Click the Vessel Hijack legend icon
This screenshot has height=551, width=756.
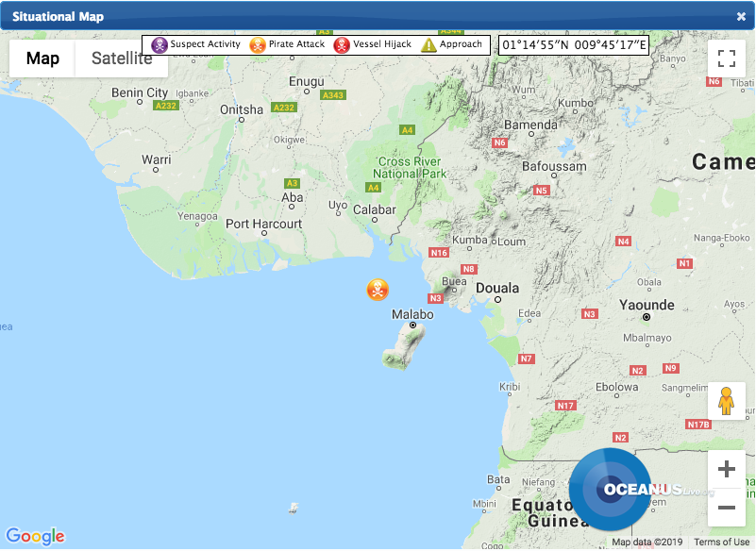(x=342, y=45)
